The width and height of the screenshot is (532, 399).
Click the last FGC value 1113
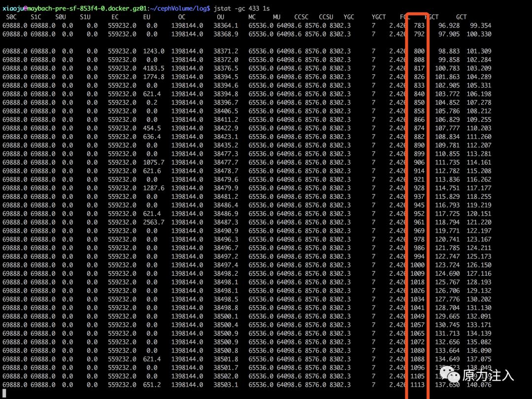[x=417, y=385]
